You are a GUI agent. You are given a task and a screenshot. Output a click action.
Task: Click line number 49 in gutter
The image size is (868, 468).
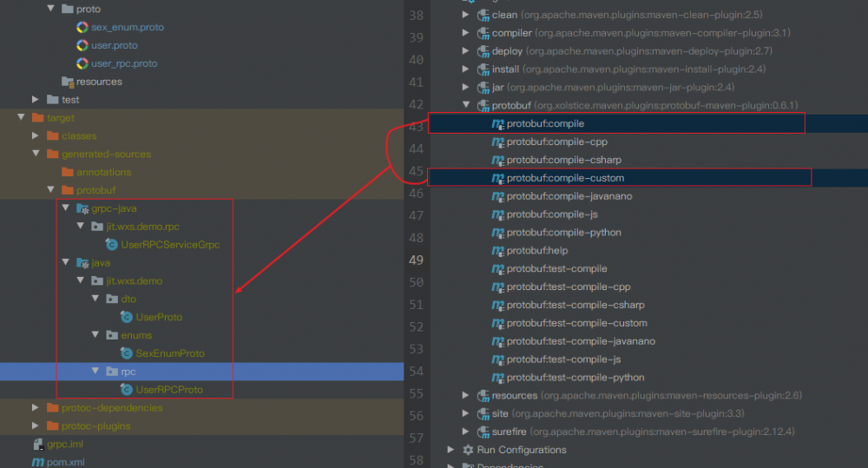tap(416, 260)
